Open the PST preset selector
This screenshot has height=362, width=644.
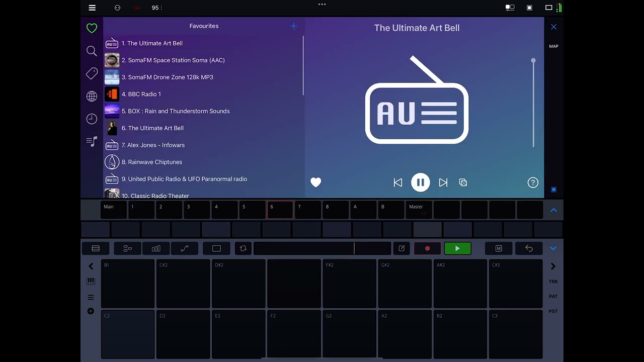tap(553, 311)
